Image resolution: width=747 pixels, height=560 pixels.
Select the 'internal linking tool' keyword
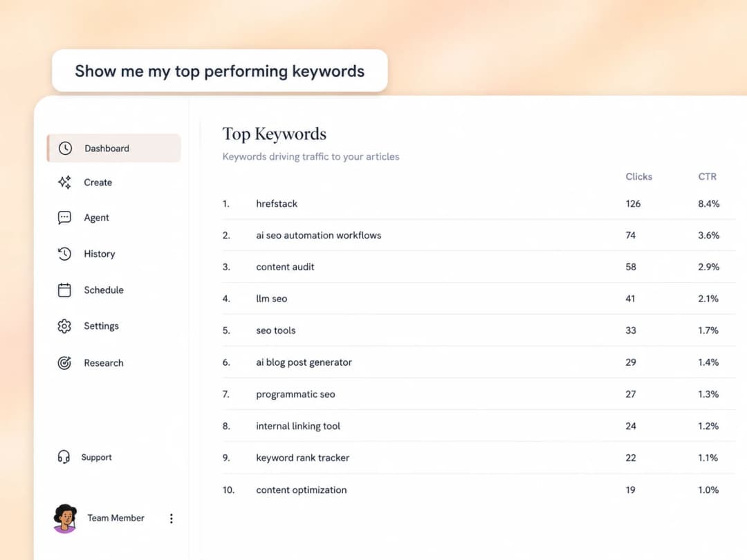(x=298, y=426)
